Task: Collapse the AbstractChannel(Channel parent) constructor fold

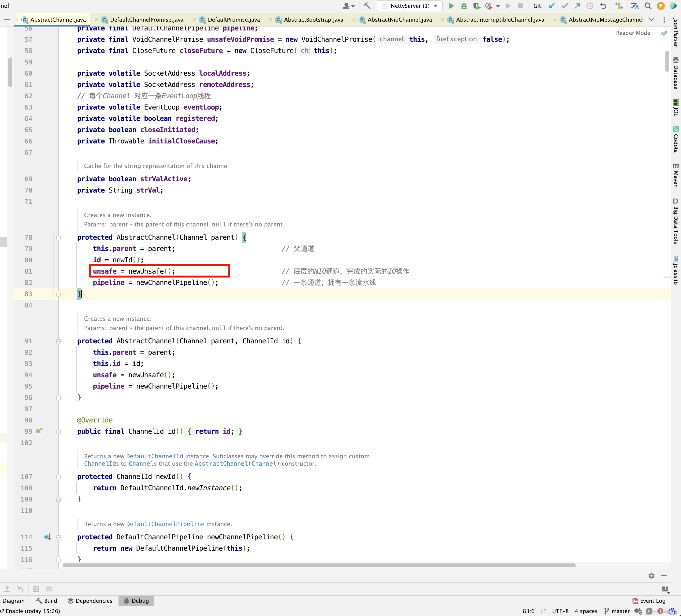Action: 59,238
